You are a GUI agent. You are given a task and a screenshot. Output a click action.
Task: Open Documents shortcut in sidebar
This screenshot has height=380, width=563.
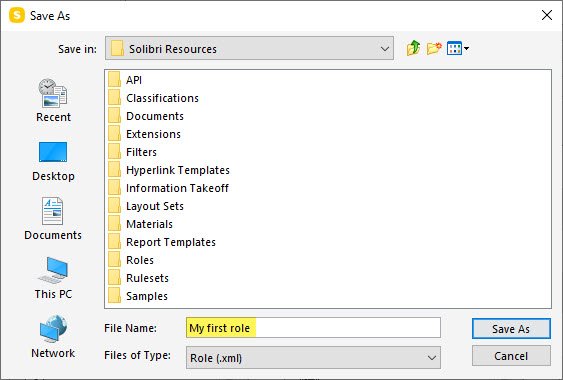click(x=53, y=219)
